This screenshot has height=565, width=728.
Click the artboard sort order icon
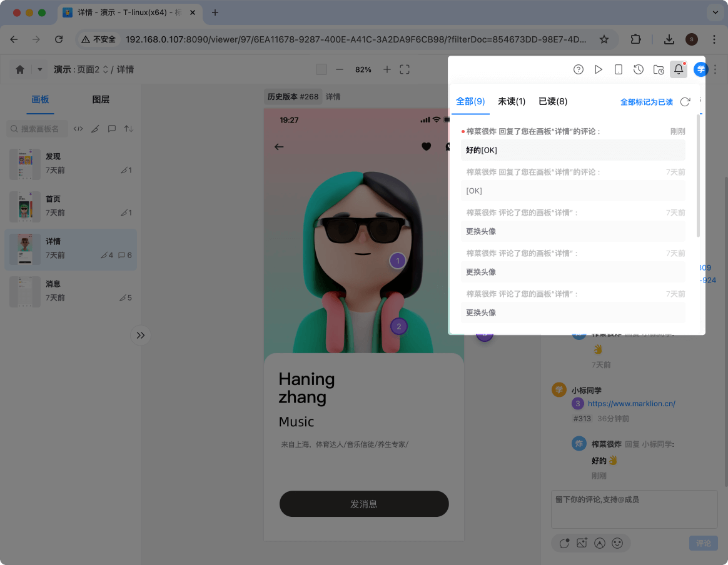[129, 129]
